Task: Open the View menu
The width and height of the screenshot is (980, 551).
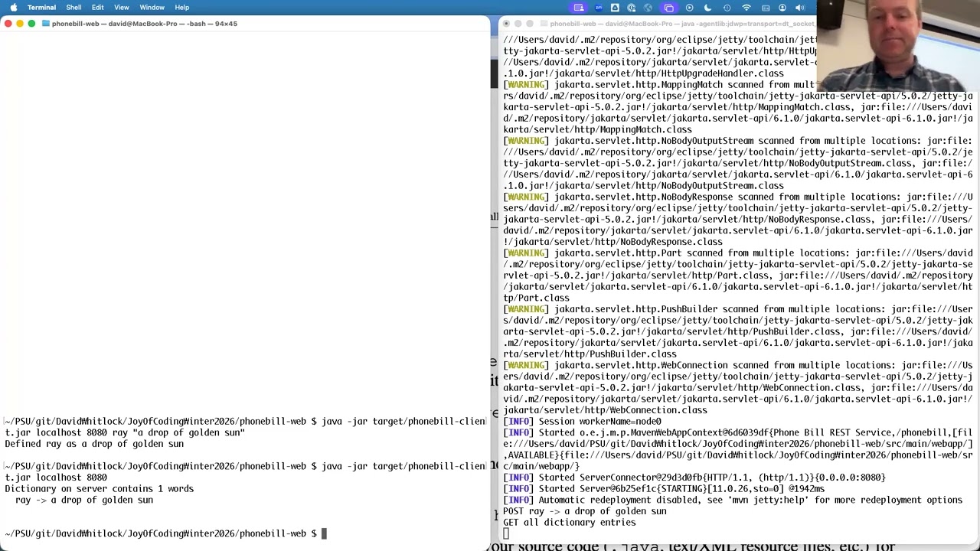Action: point(122,8)
